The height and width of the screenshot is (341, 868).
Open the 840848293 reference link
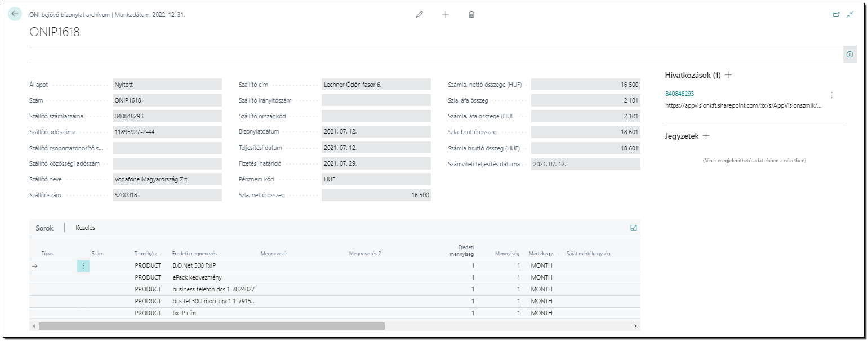point(679,94)
